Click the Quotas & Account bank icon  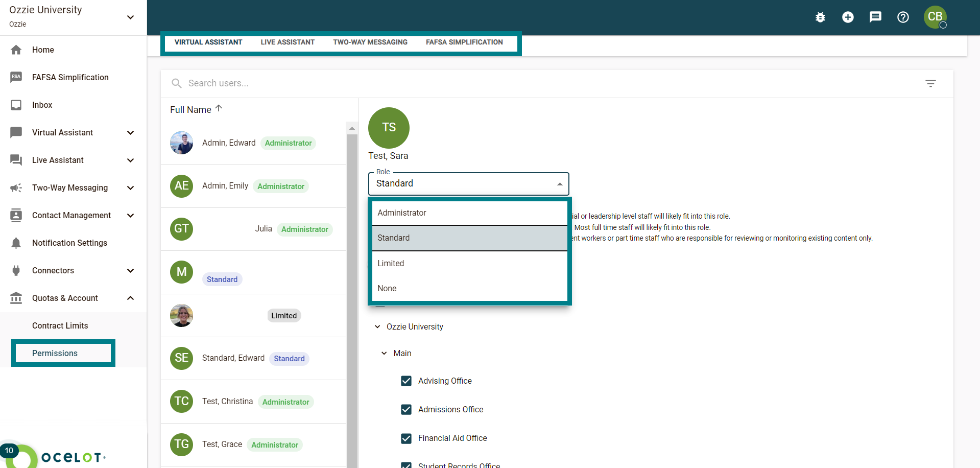16,298
